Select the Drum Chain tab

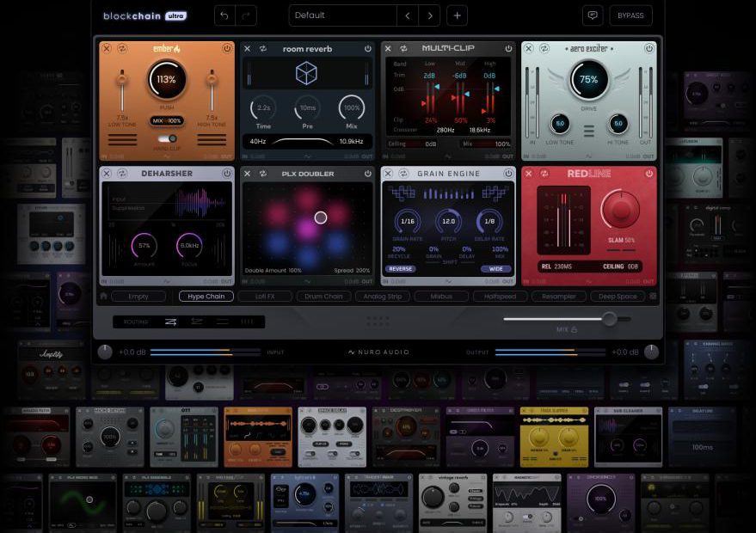click(323, 297)
